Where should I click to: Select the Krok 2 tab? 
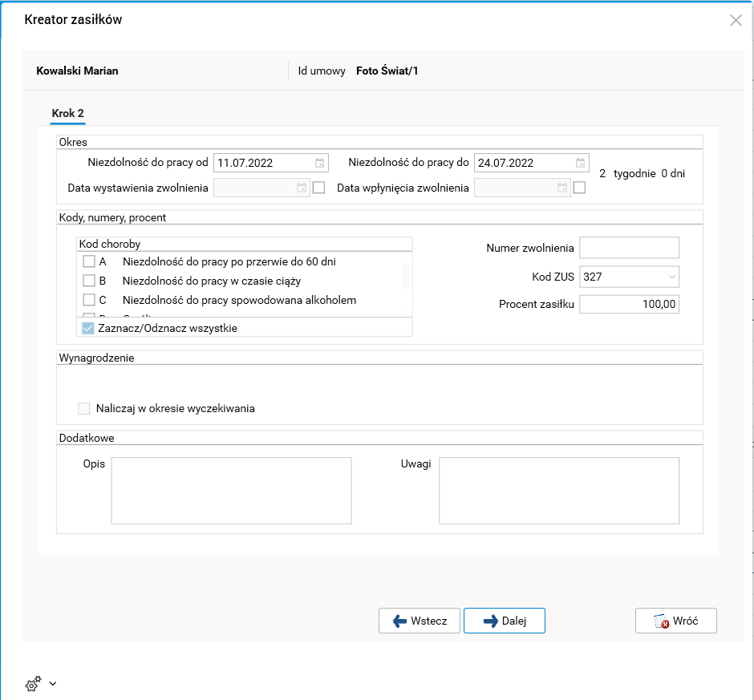[68, 114]
